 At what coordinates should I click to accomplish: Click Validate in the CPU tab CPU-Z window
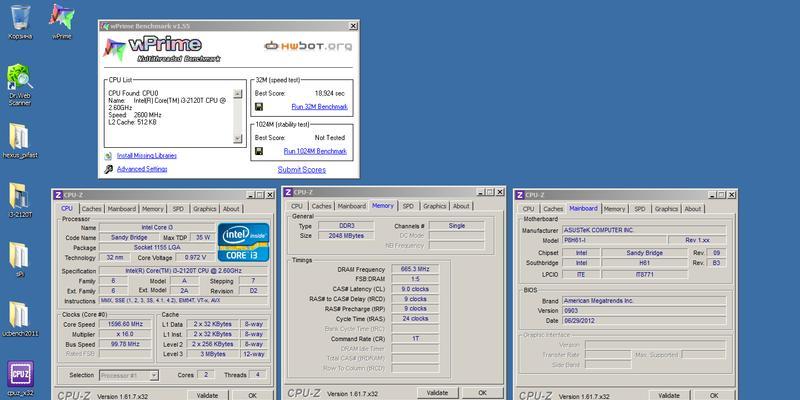pos(207,395)
